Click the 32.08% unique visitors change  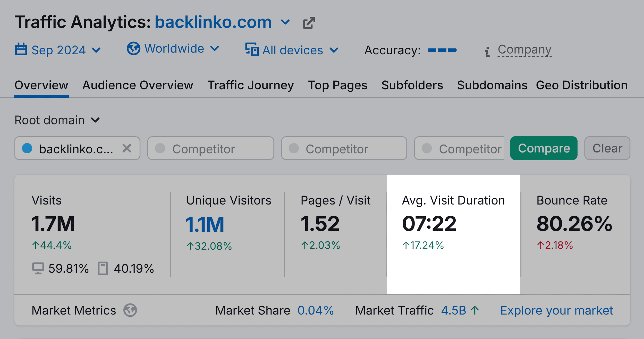[x=209, y=246]
